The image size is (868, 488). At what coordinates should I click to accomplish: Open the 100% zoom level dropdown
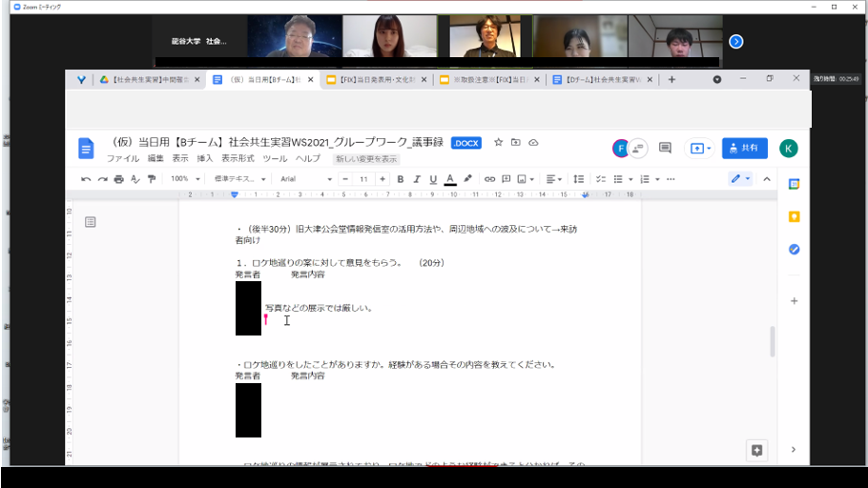point(185,179)
